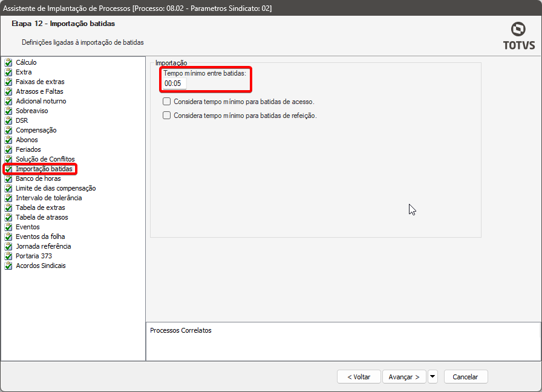Go to the Portaria 373 step

click(34, 256)
